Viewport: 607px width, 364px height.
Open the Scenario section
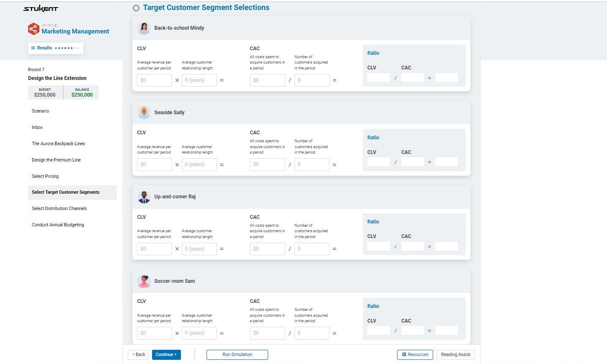[x=40, y=111]
